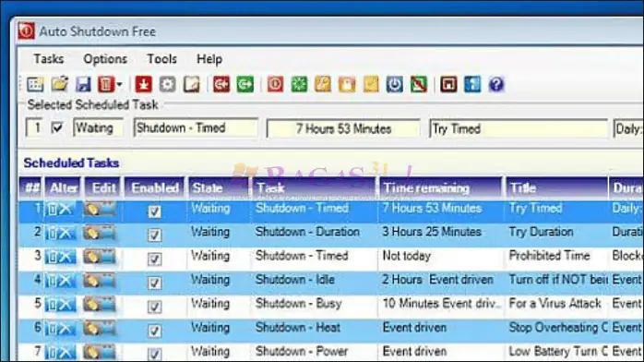Click the notepad with pencil toolbar icon
Image resolution: width=644 pixels, height=362 pixels.
(x=191, y=84)
